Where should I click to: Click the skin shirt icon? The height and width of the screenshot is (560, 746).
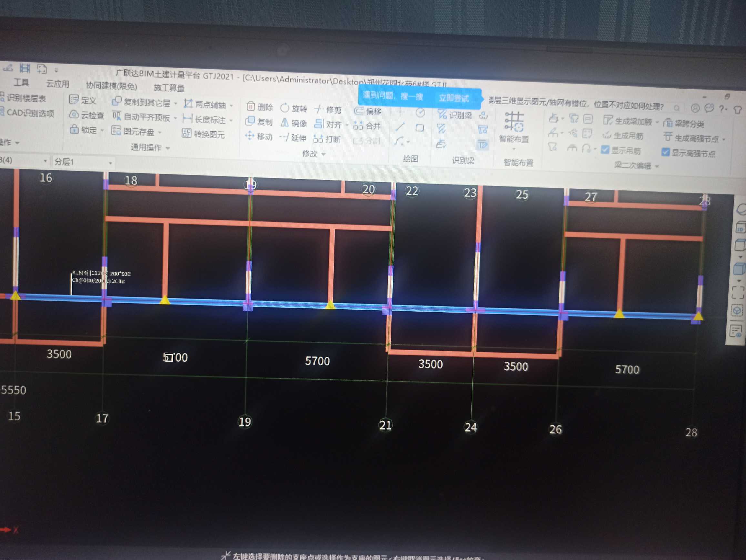click(738, 110)
